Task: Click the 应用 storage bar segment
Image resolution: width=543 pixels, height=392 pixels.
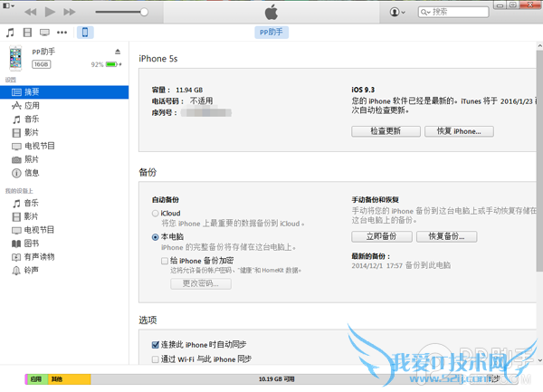Action: (x=37, y=379)
